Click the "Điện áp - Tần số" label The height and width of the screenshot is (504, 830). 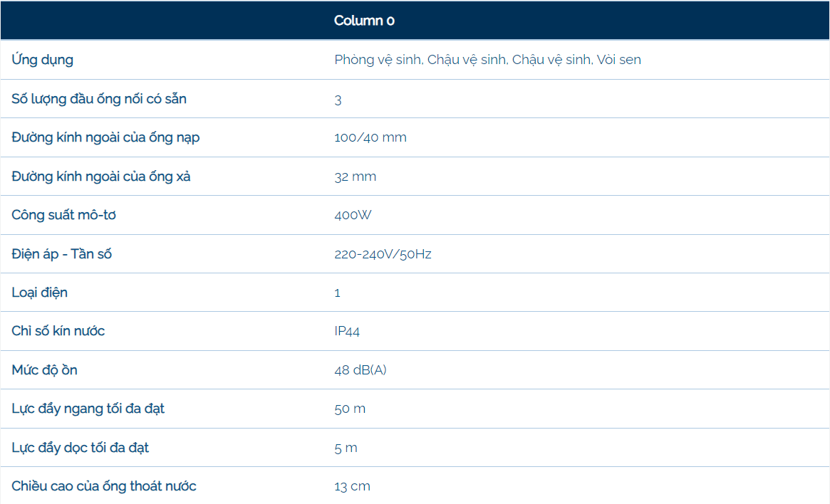[x=62, y=254]
